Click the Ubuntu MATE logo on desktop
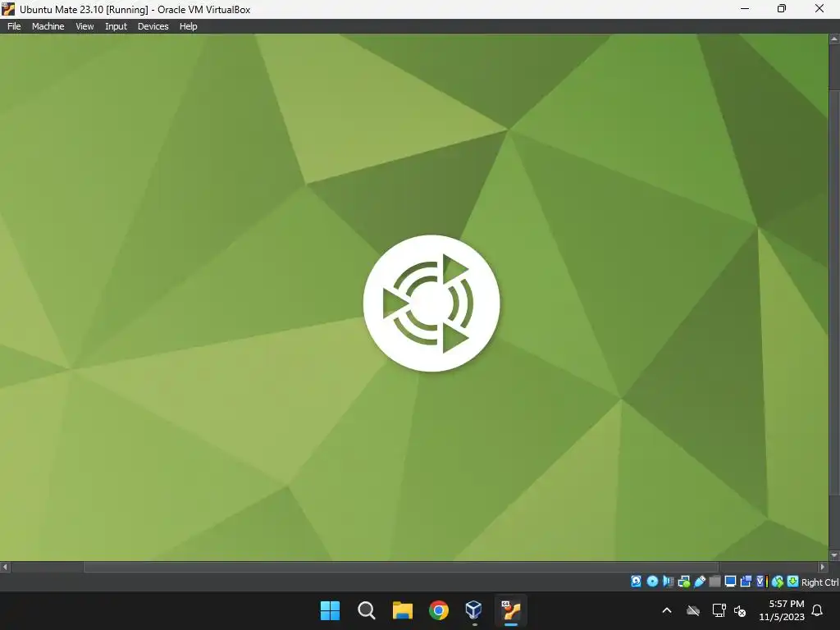 pos(431,304)
